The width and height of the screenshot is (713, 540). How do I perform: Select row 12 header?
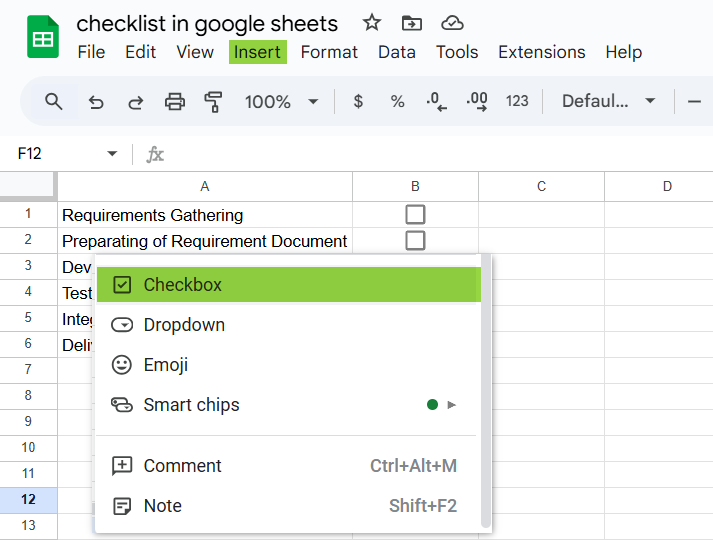pos(28,500)
